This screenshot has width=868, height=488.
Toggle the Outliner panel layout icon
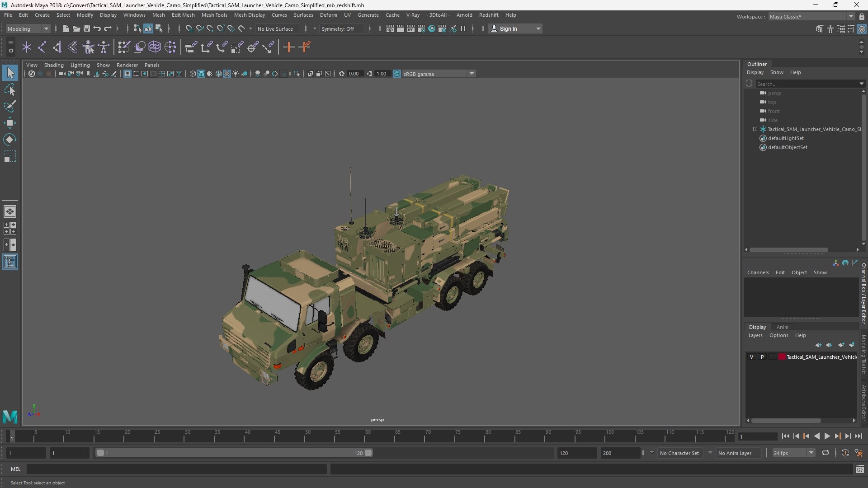pyautogui.click(x=10, y=262)
